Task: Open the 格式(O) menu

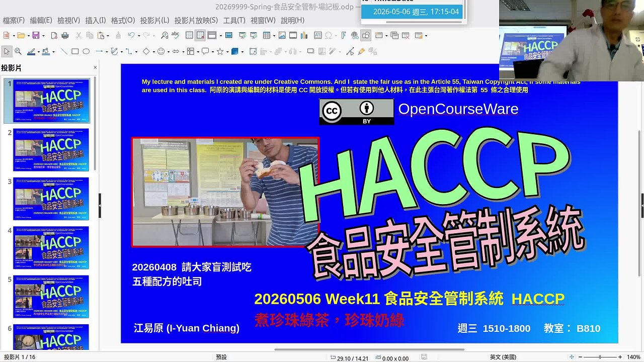Action: 123,20
